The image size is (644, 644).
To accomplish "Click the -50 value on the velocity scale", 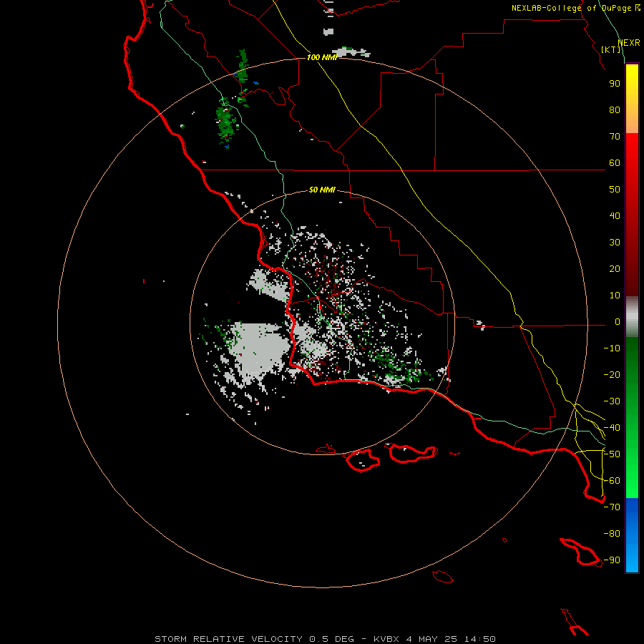I will [x=612, y=454].
